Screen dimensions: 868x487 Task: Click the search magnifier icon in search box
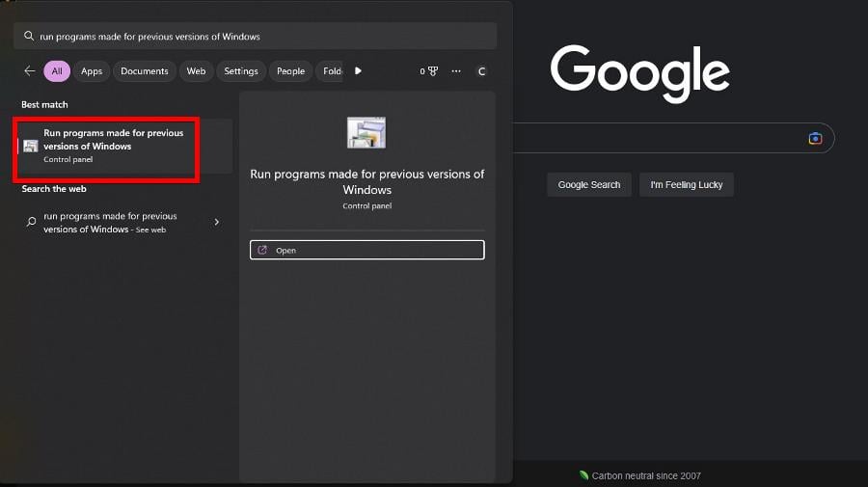coord(29,36)
